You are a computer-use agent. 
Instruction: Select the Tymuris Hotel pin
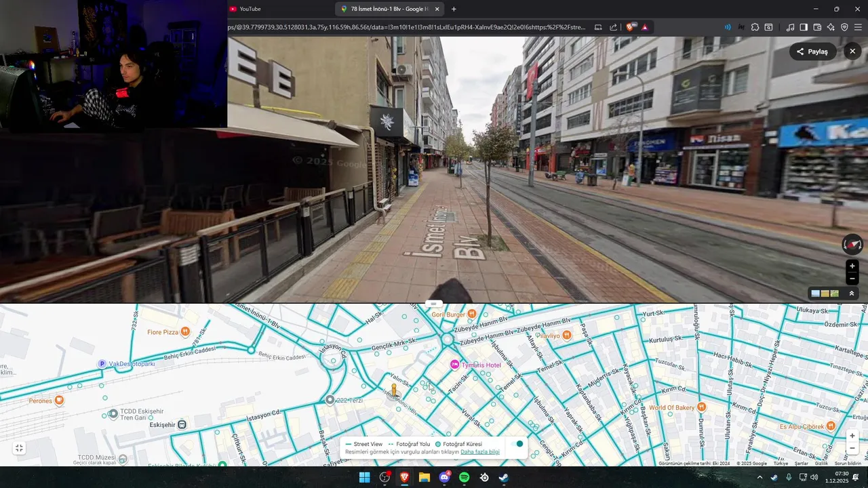(454, 365)
